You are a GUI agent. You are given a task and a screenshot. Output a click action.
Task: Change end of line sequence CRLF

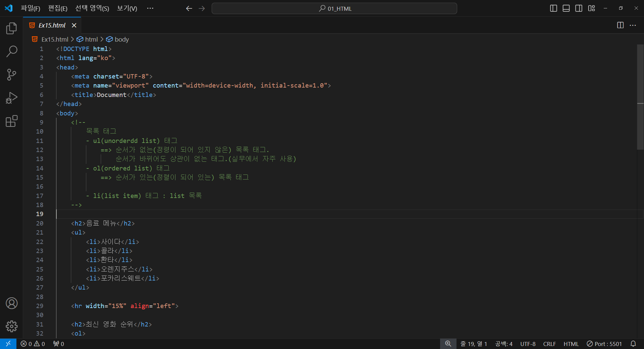(549, 344)
